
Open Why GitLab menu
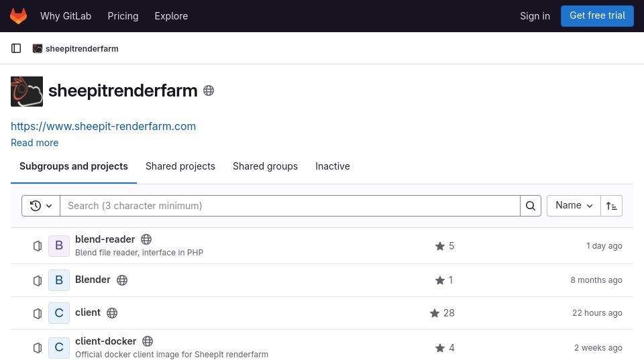point(66,16)
